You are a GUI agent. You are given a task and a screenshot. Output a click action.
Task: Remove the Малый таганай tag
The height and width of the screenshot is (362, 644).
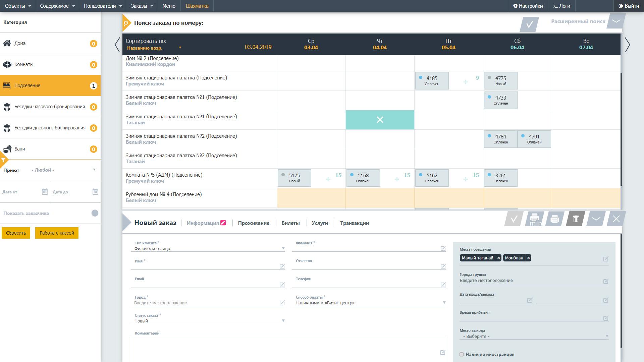coord(498,258)
